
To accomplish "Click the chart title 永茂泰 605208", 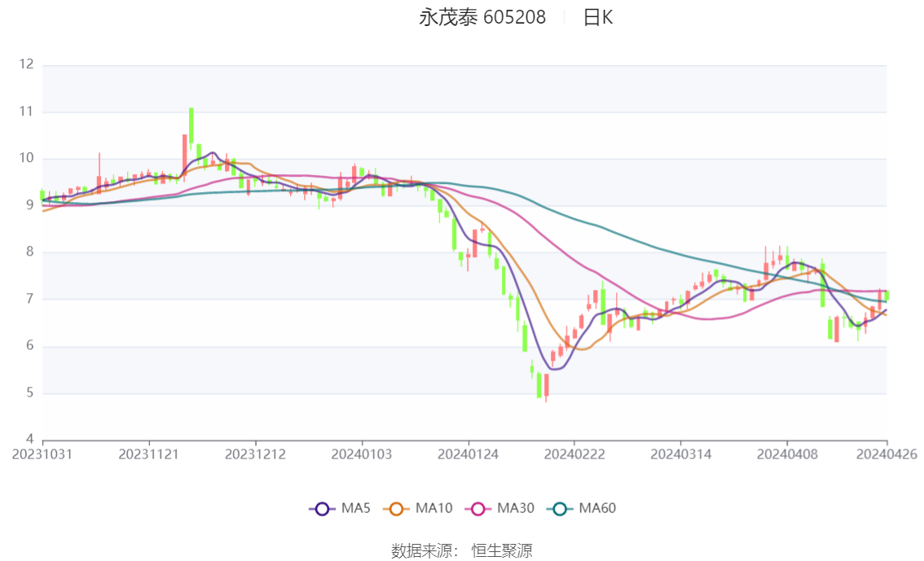I will pyautogui.click(x=482, y=17).
